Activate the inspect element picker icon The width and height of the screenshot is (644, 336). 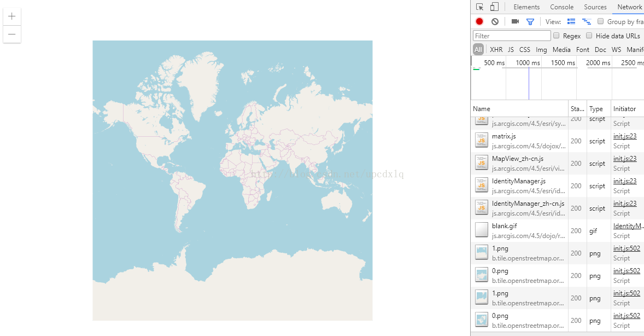[x=479, y=7]
